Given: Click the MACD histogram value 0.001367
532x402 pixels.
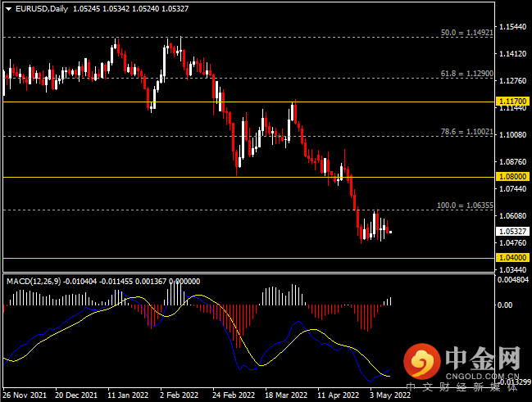Looking at the screenshot, I should point(151,282).
